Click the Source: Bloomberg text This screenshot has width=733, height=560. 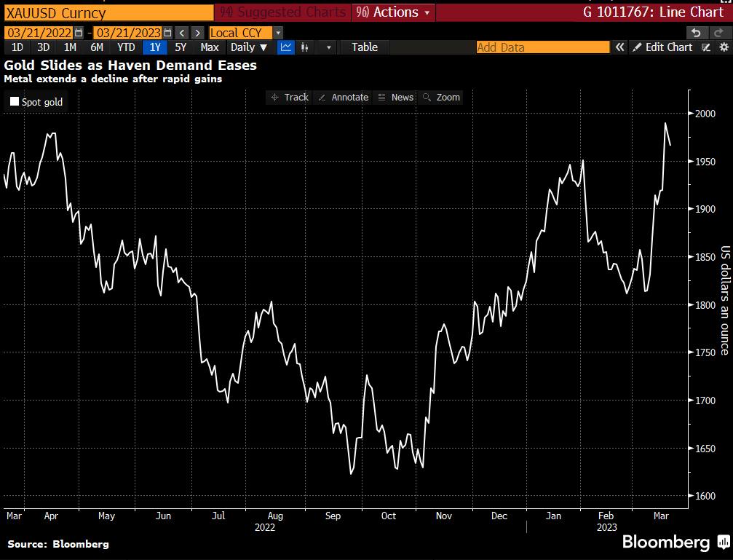coord(58,544)
